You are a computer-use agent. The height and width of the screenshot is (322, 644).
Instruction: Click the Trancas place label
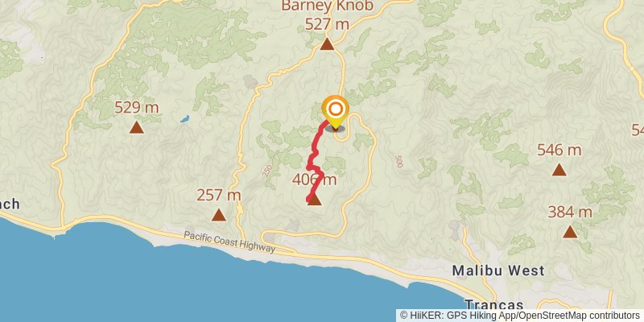coord(494,305)
